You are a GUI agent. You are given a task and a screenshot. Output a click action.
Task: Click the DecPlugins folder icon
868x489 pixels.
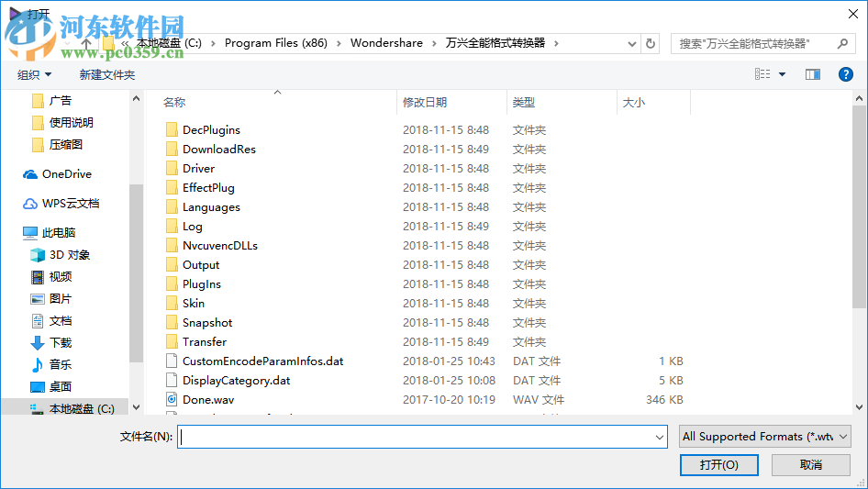point(172,129)
